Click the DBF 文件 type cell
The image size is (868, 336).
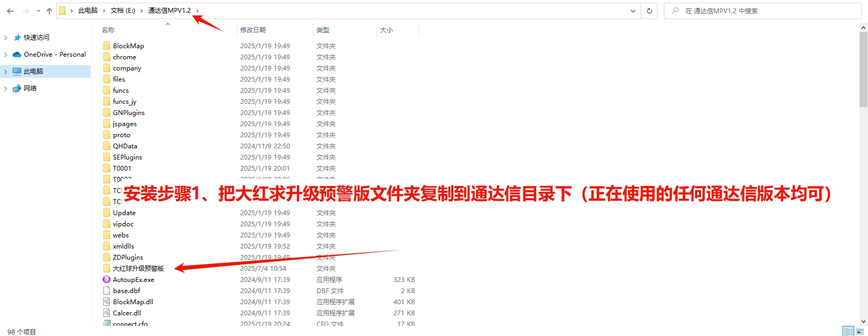(330, 291)
